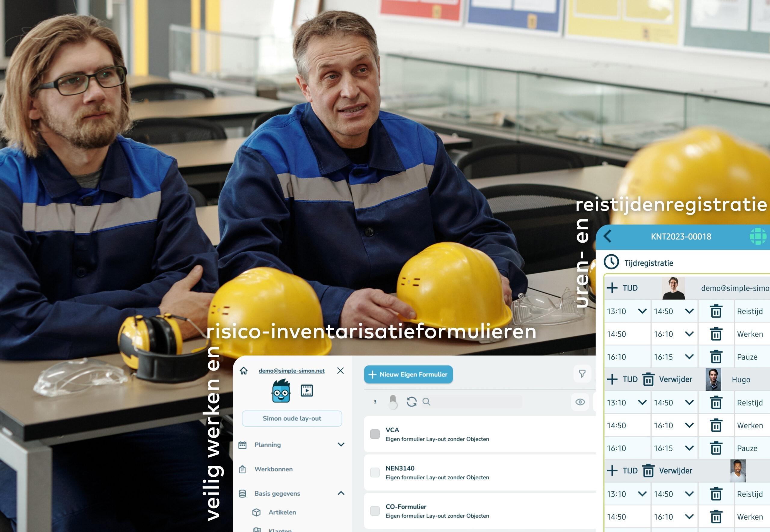This screenshot has height=532, width=770.
Task: Open the filter funnel icon
Action: tap(582, 374)
